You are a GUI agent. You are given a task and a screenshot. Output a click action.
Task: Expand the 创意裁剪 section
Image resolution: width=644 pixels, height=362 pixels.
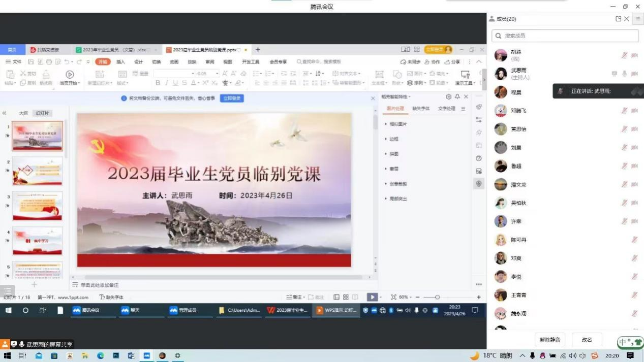(397, 184)
